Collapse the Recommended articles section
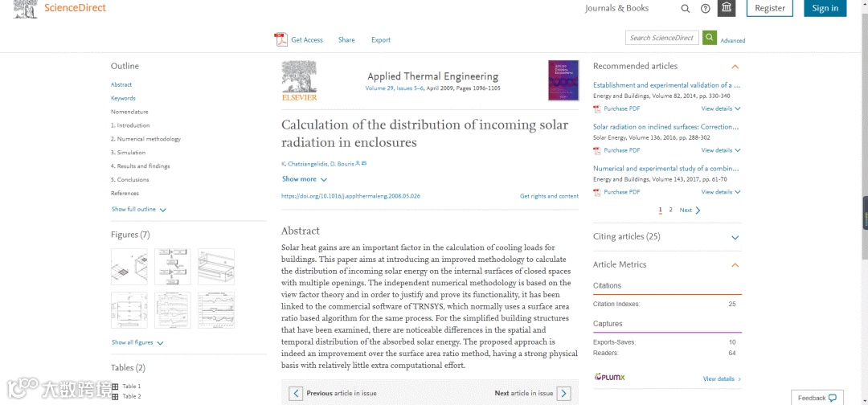The image size is (868, 405). (735, 67)
